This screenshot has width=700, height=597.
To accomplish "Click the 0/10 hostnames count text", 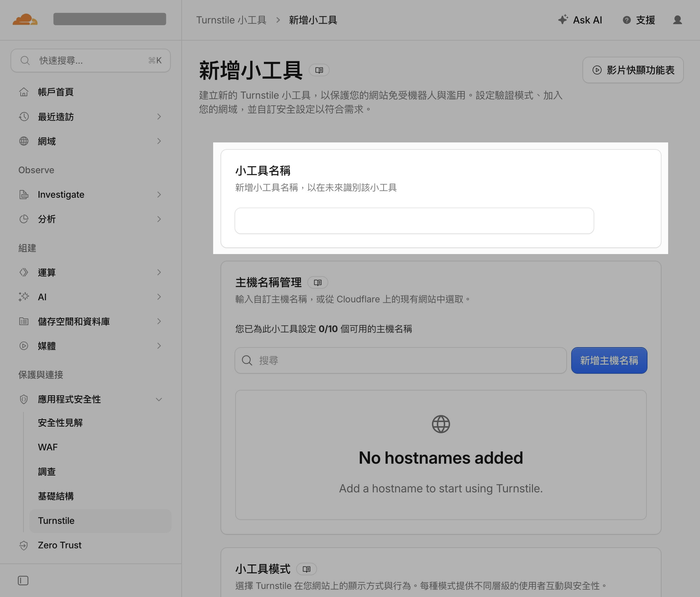I will point(328,329).
